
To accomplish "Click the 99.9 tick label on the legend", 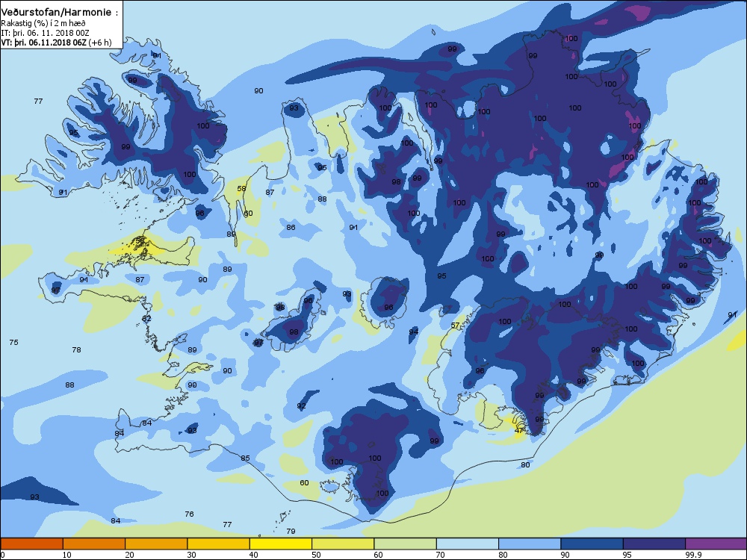I will pos(692,555).
